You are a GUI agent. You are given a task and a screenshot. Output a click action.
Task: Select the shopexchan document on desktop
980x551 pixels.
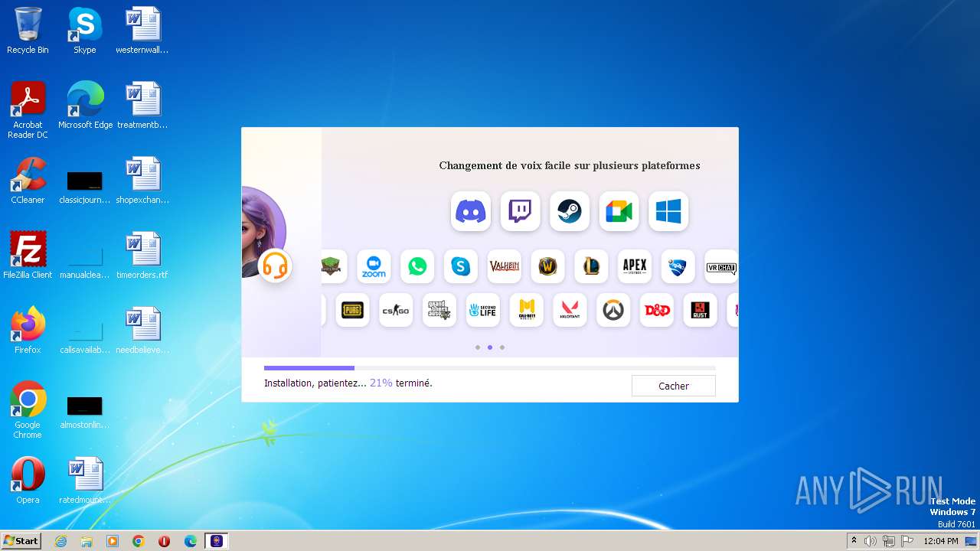[x=142, y=181]
